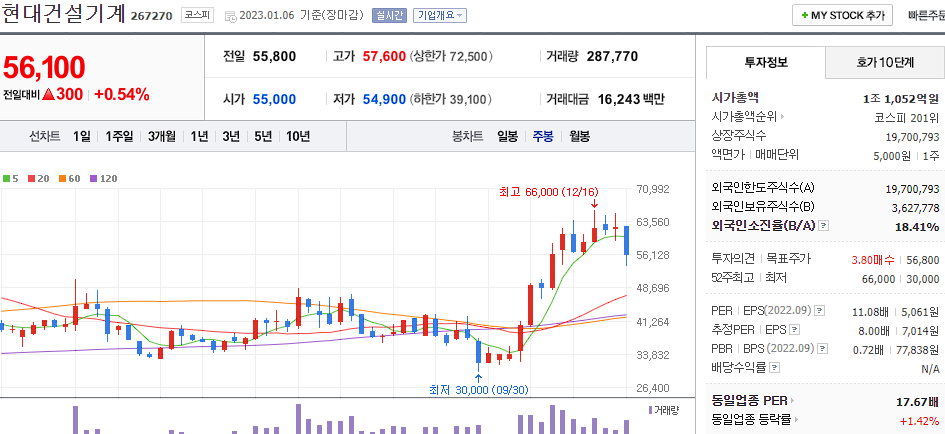The image size is (945, 434).
Task: Click the 거래대금 value 16,243 백만
Action: click(x=631, y=99)
